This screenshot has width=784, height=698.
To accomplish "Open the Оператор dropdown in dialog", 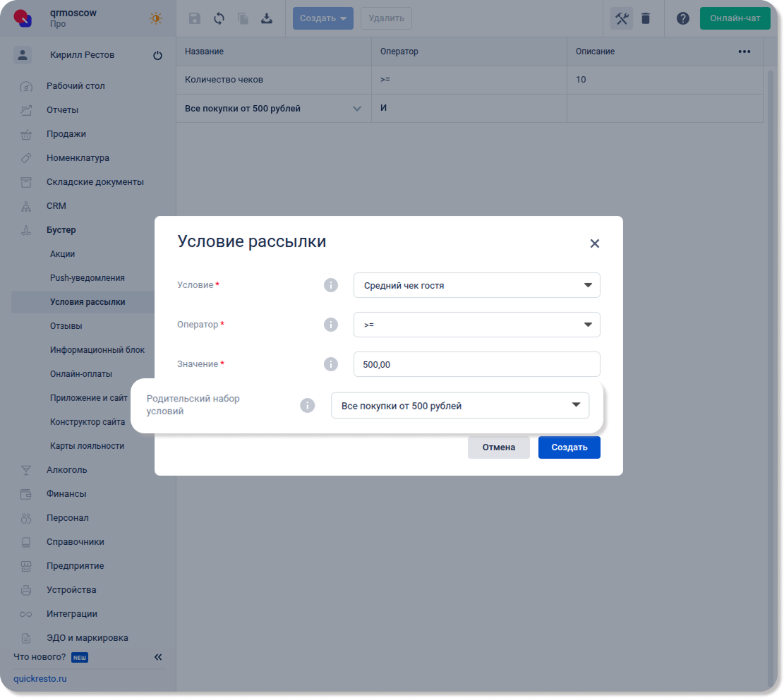I will [x=476, y=325].
